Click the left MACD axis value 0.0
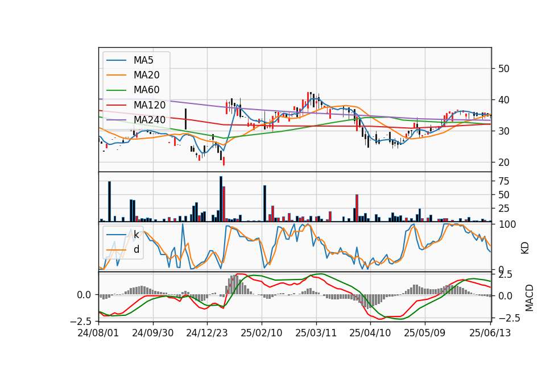 pos(84,295)
